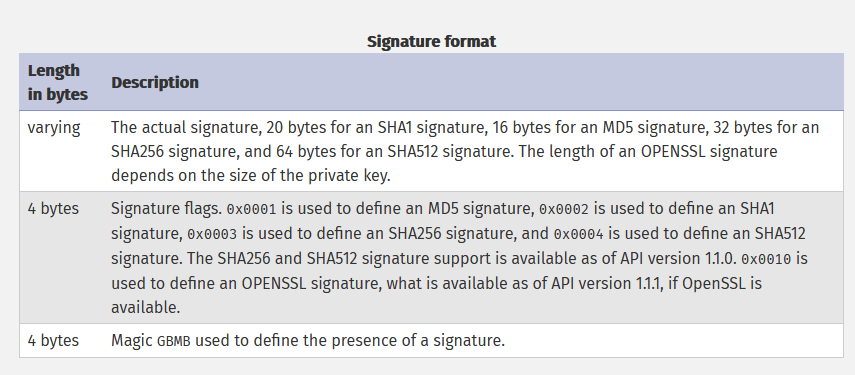Click the 0x0004 SHA512 flag code
This screenshot has width=855, height=375.
[x=579, y=234]
